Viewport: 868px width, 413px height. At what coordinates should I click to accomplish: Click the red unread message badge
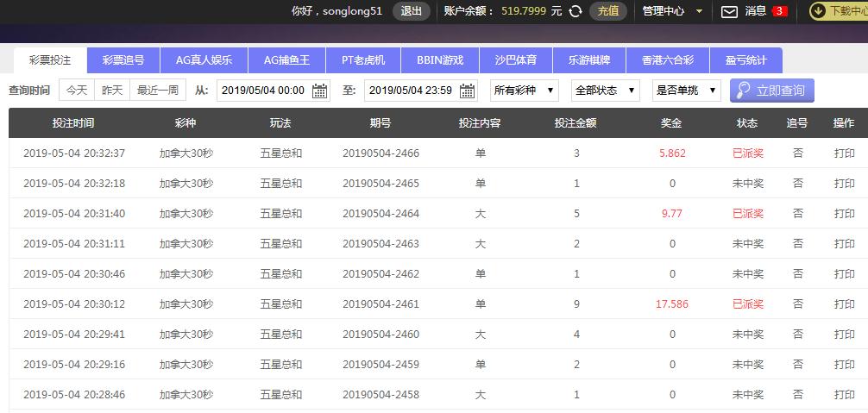(780, 11)
